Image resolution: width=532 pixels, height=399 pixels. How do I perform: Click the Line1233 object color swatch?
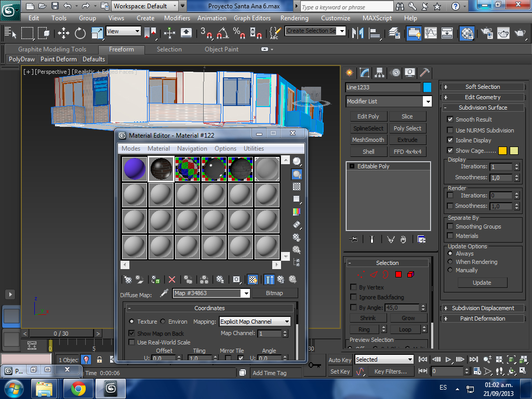coord(427,87)
